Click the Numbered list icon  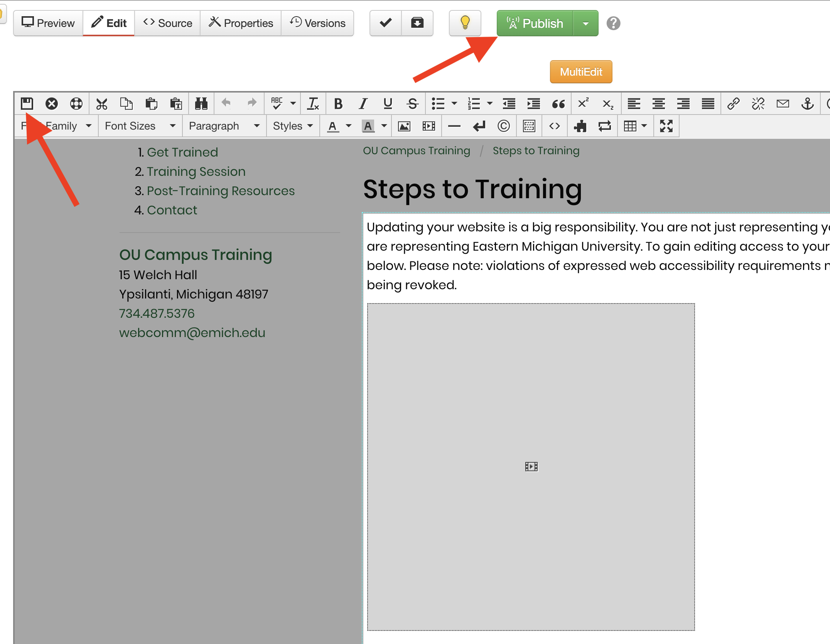(474, 103)
